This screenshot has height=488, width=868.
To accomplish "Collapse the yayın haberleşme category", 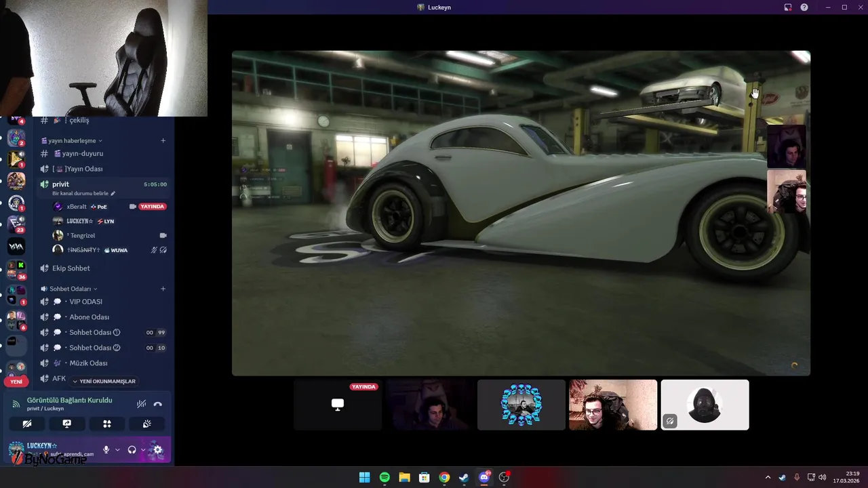I will [72, 140].
